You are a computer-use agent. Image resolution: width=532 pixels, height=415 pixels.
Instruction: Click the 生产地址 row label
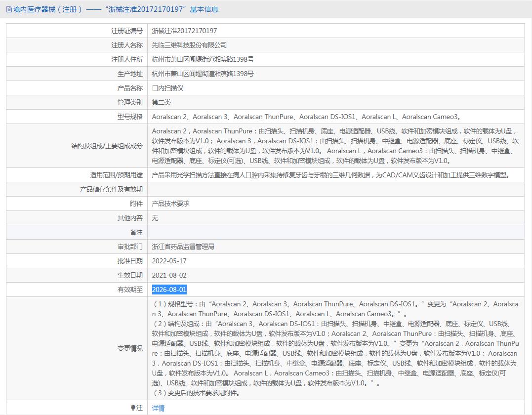coord(130,74)
